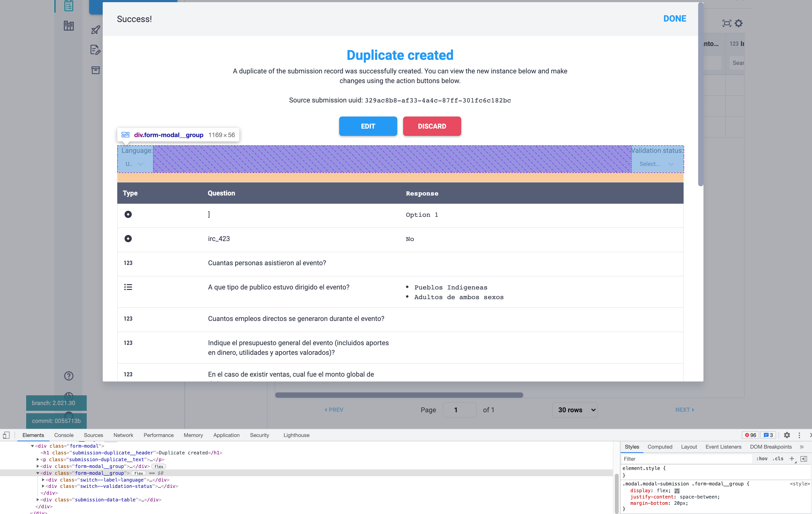Open the Library section via books icon
The image size is (812, 514).
[69, 26]
